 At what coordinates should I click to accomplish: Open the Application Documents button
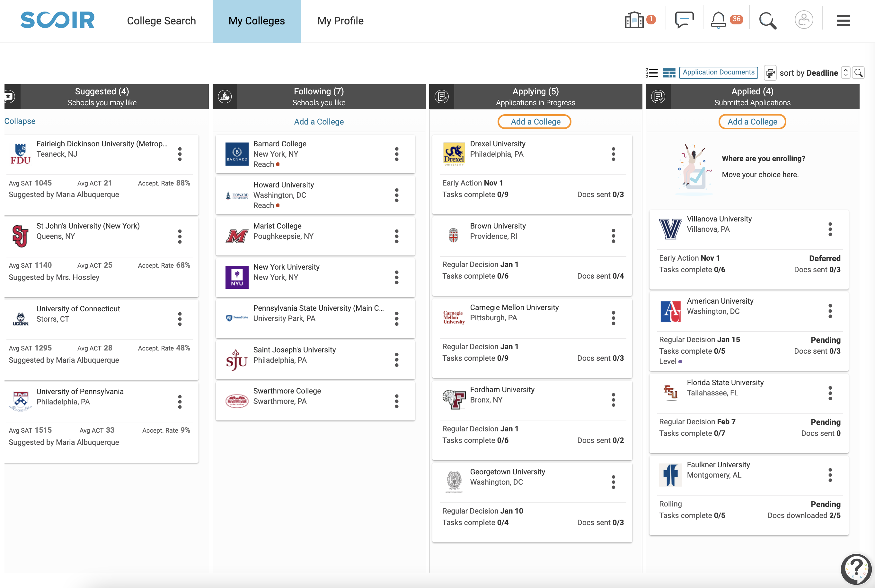tap(718, 72)
